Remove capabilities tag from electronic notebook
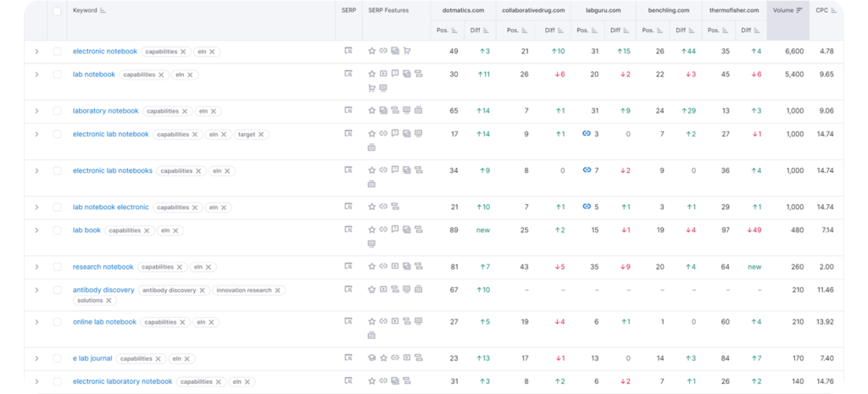 click(183, 52)
